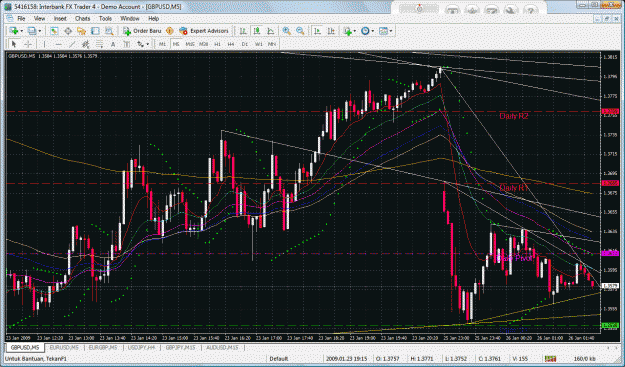This screenshot has width=625, height=367.
Task: Click the Expert Advisors button
Action: coord(204,31)
